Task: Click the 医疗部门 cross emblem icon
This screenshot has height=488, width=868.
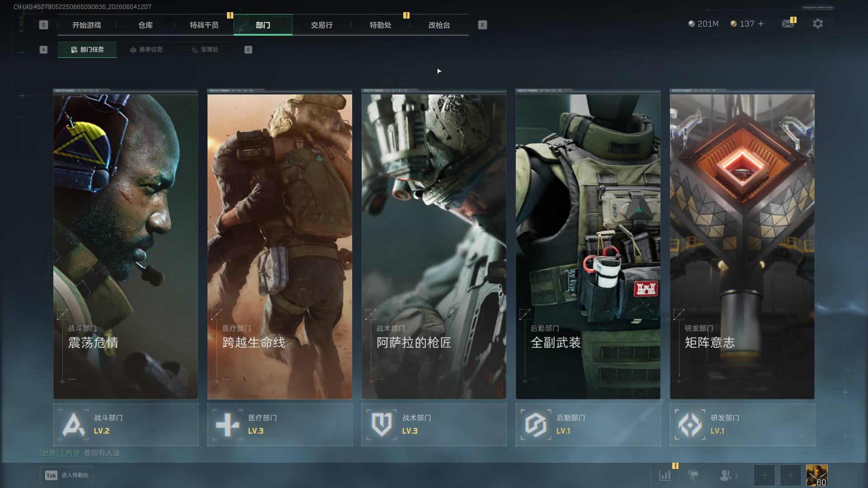Action: 227,425
